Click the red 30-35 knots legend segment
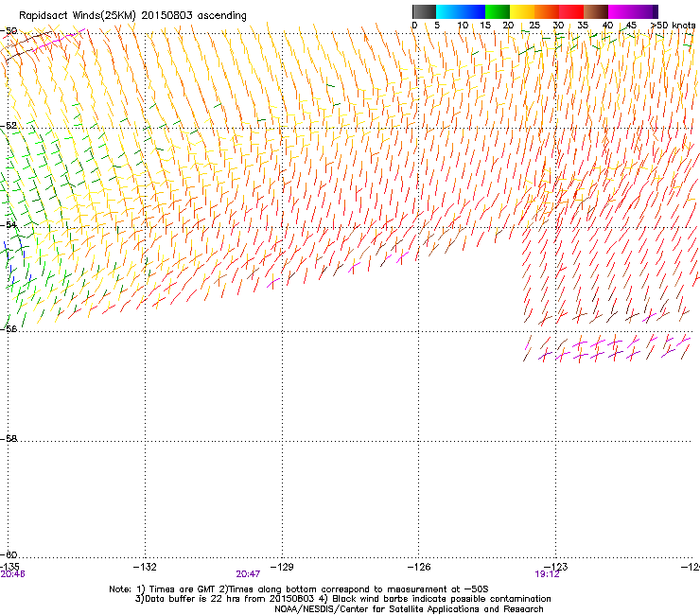This screenshot has height=615, width=700. (x=571, y=11)
